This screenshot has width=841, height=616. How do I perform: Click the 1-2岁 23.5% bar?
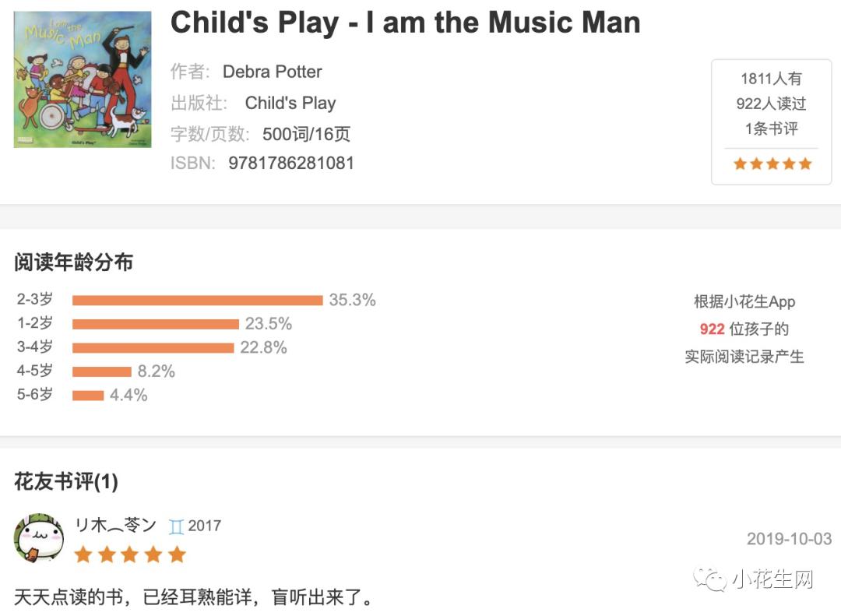tap(156, 324)
